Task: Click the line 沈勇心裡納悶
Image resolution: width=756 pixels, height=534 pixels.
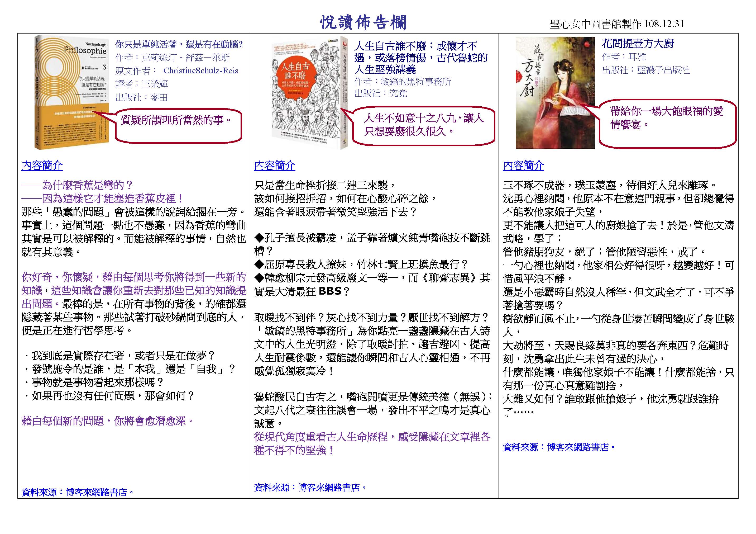Action: [619, 205]
